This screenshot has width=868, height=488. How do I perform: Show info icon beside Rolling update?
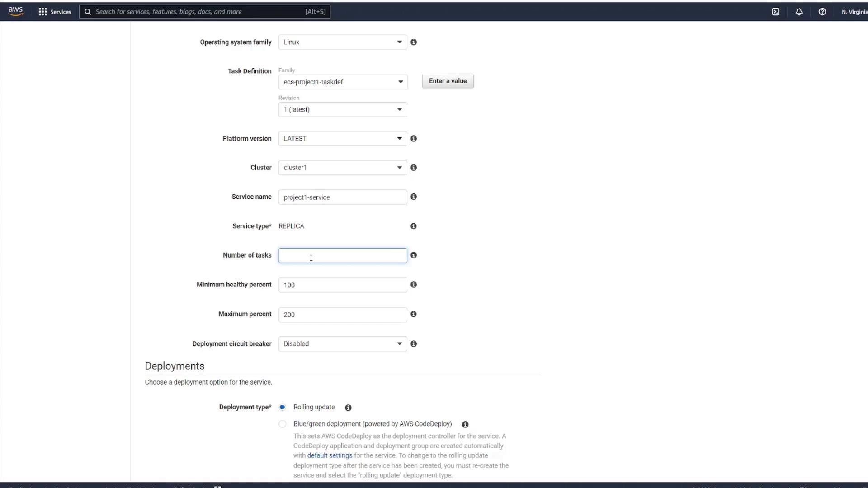coord(348,408)
